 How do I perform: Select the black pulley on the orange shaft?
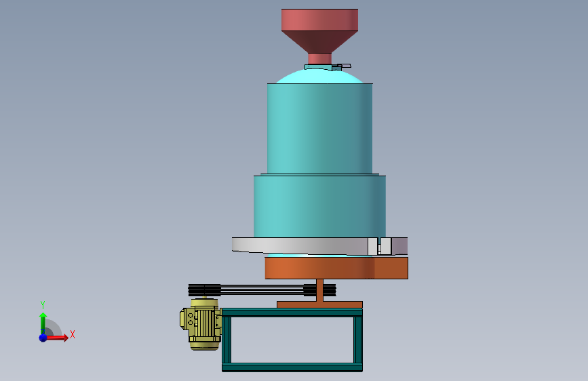coord(319,290)
